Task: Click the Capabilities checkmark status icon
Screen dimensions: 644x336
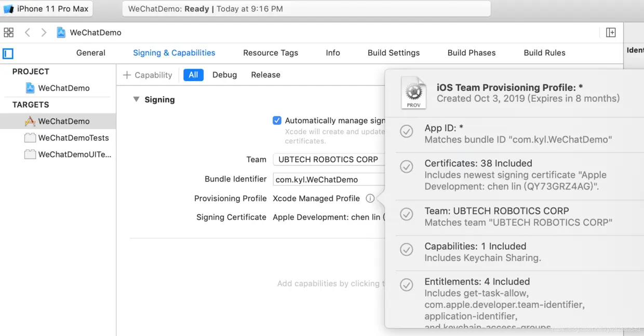Action: pos(407,250)
